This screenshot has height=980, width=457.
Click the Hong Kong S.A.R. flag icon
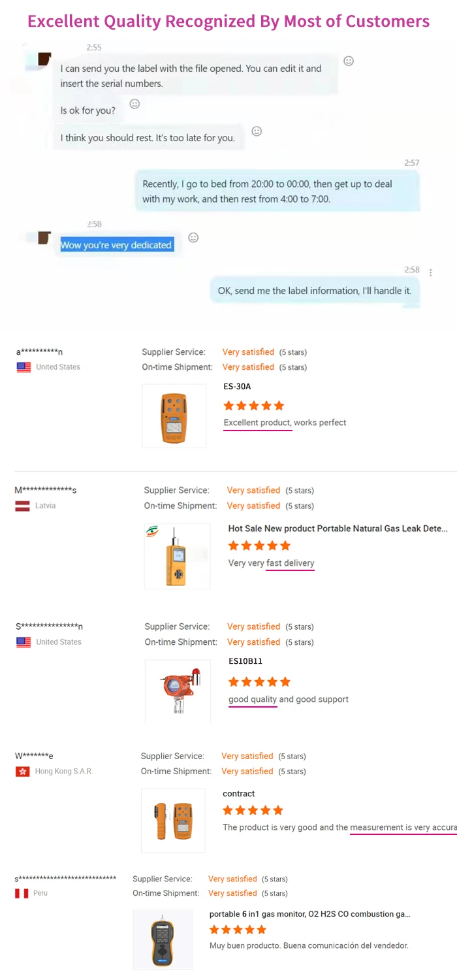click(x=23, y=772)
